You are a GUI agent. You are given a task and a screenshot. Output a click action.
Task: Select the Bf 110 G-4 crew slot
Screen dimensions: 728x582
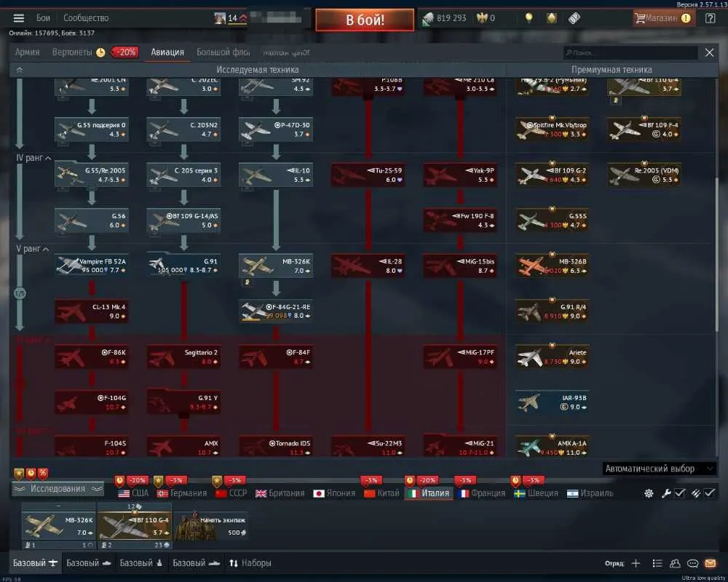click(x=135, y=526)
